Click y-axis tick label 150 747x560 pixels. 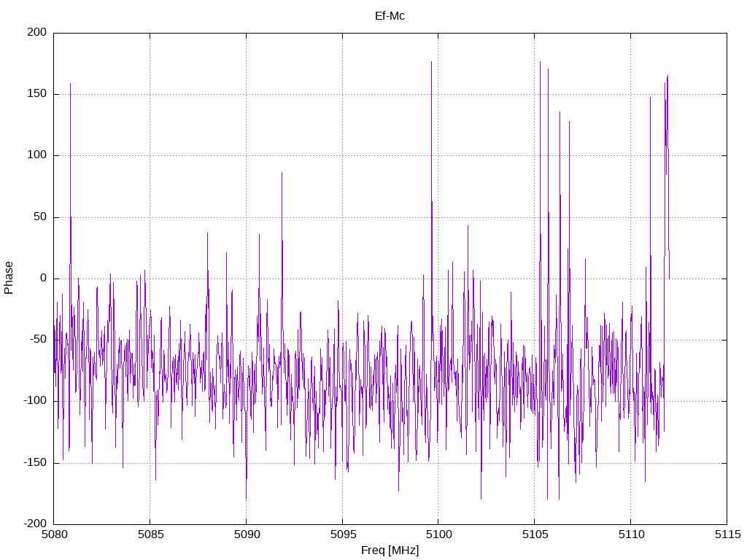coord(37,94)
